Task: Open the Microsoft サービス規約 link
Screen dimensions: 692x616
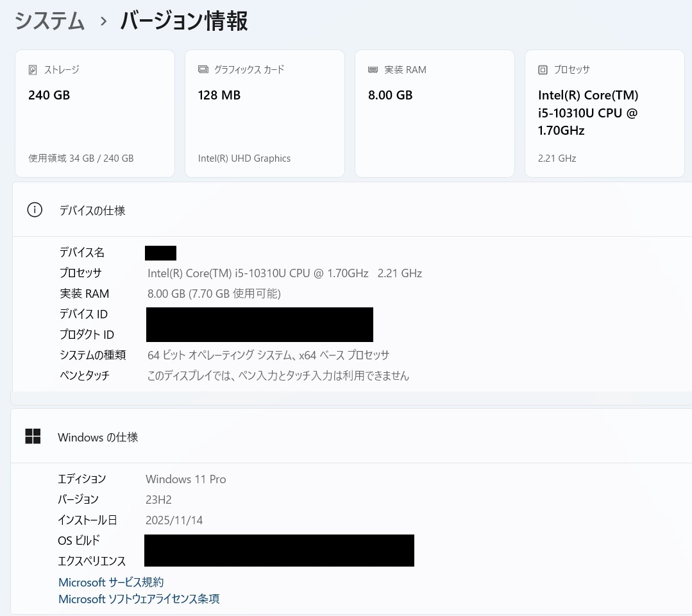Action: (111, 582)
